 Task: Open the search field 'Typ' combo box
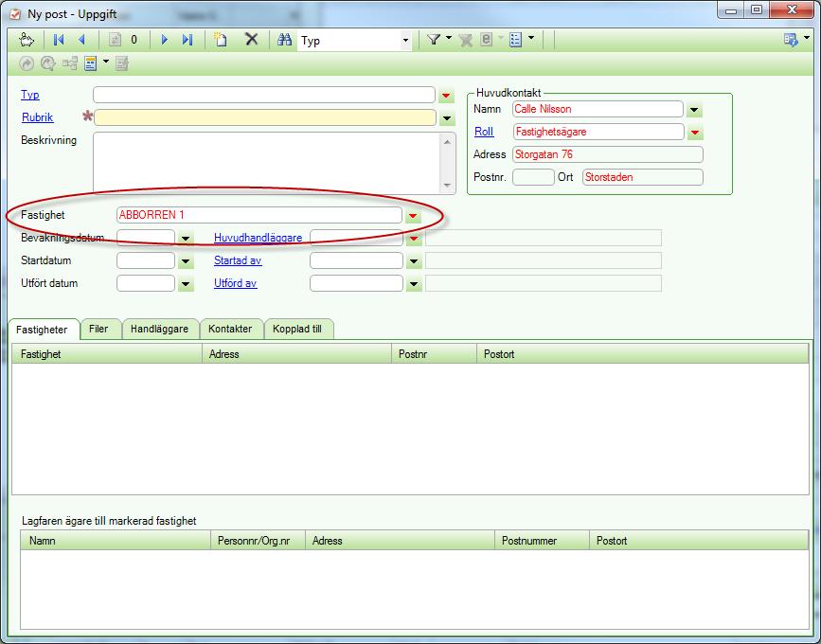pos(405,41)
